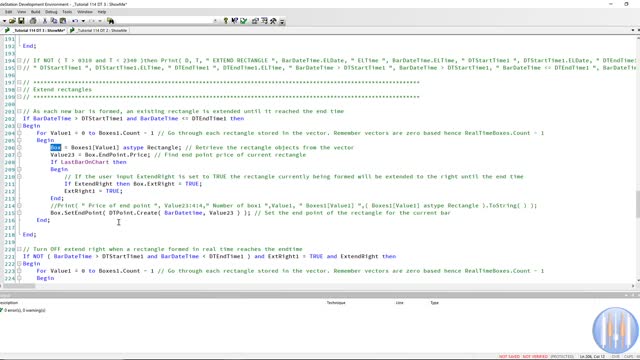Toggle the fold marker at line 220

tap(19, 249)
